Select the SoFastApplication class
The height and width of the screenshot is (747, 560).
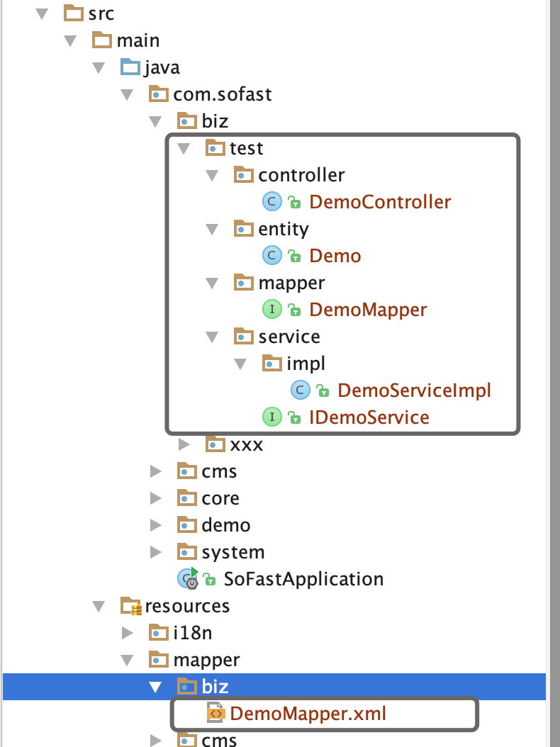[x=303, y=579]
